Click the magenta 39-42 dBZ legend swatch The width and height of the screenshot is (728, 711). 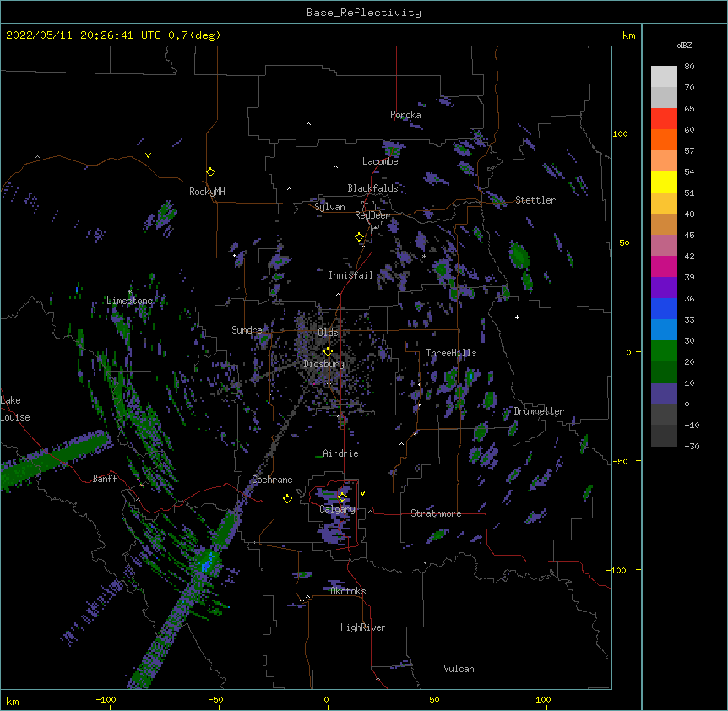[x=664, y=266]
